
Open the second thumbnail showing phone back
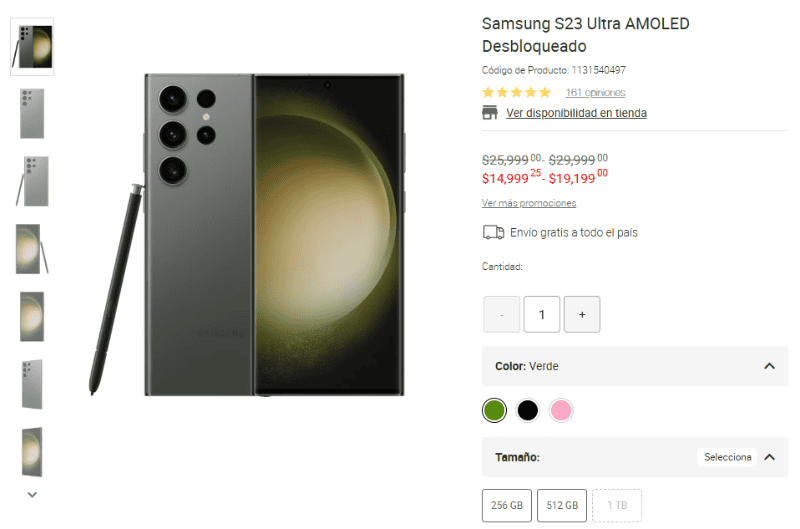point(33,113)
